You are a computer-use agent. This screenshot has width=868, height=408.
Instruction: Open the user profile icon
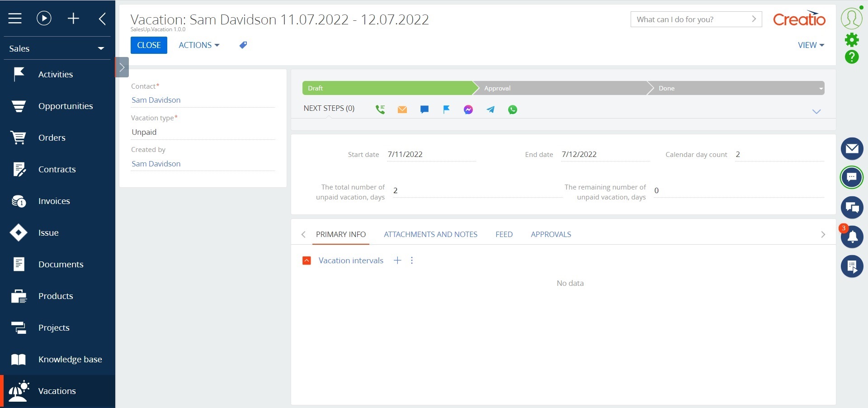(852, 19)
